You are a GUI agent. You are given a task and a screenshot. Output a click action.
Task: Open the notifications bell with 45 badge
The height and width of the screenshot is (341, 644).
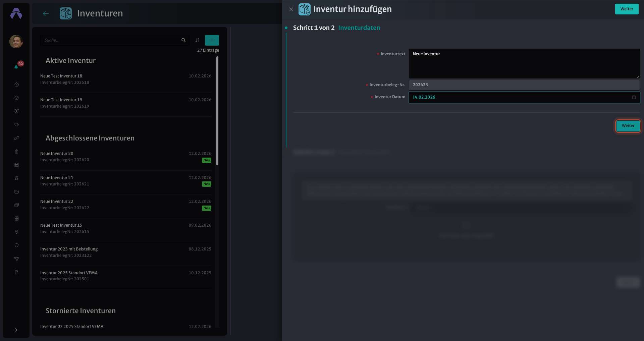pos(16,66)
